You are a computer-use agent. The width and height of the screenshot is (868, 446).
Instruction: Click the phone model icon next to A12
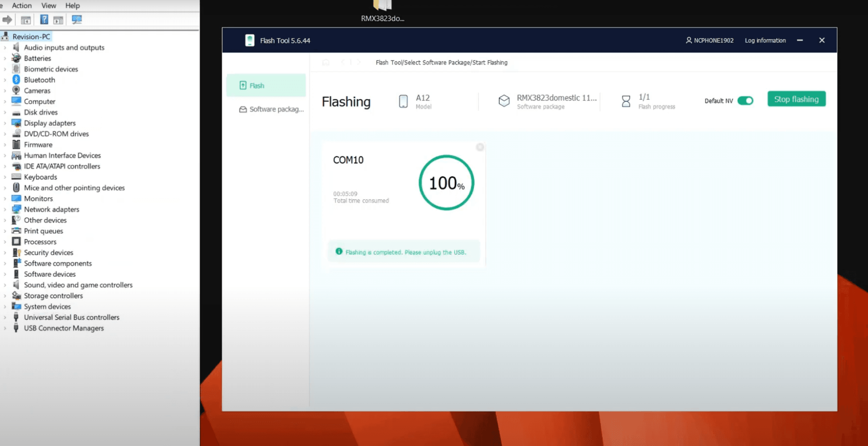(x=403, y=101)
